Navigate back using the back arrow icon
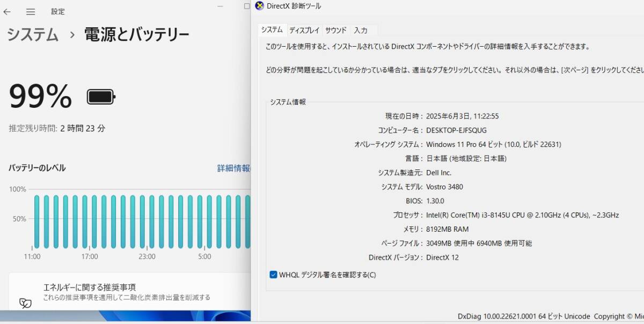 [x=8, y=11]
